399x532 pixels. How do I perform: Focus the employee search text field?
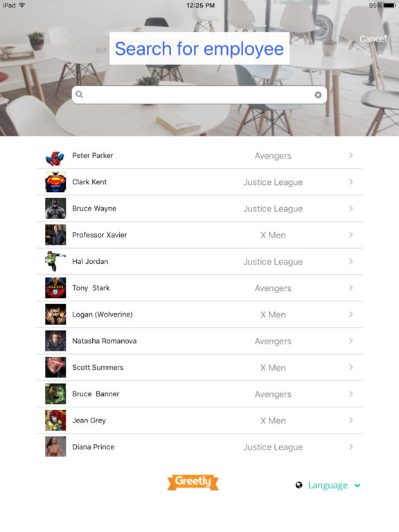[x=199, y=95]
